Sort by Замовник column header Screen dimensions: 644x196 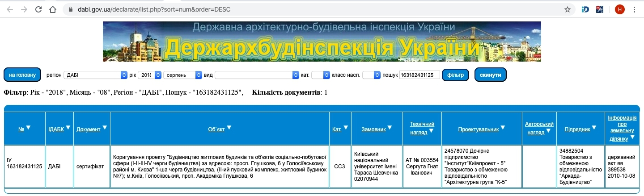click(x=373, y=129)
